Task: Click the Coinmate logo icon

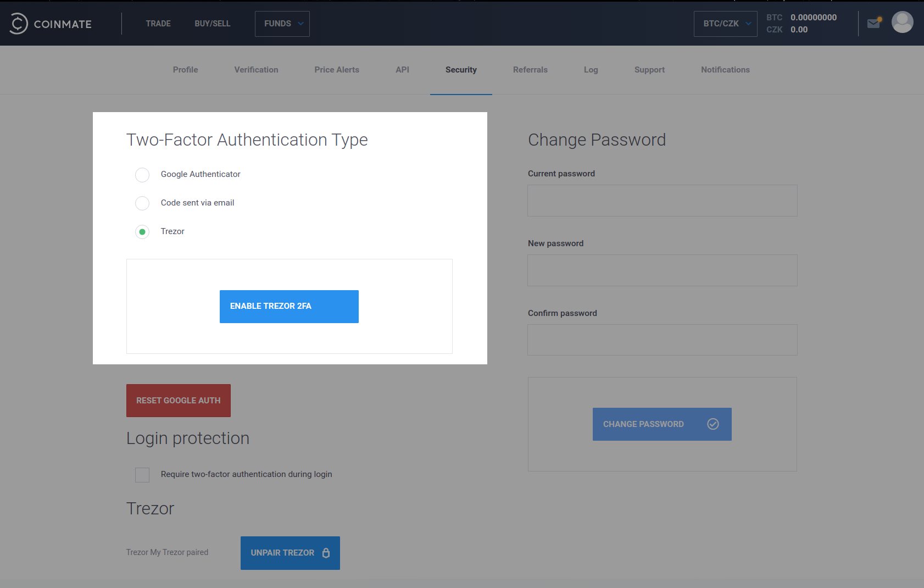Action: point(19,24)
